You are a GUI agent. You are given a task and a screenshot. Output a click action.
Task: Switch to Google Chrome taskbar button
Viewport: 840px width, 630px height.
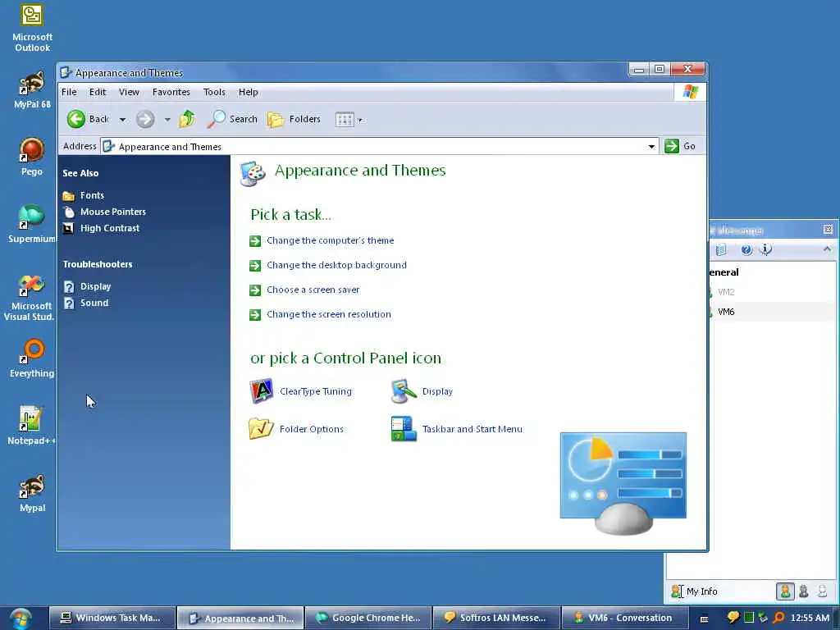pos(368,618)
